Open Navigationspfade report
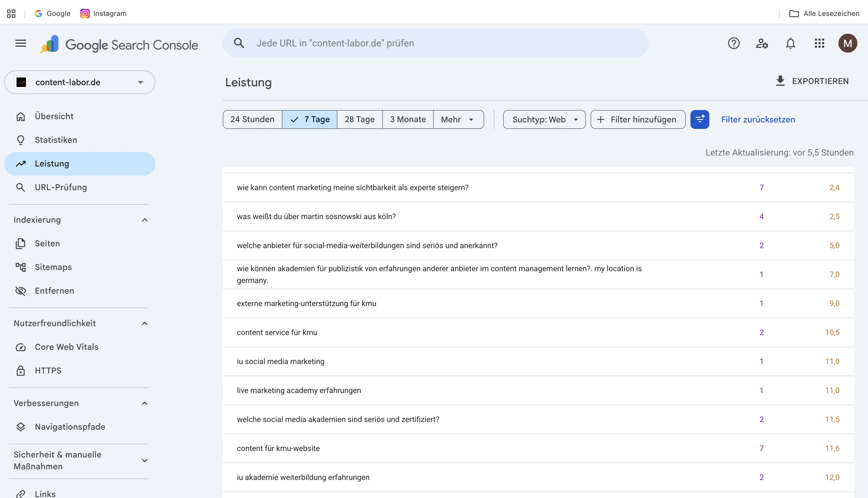Image resolution: width=868 pixels, height=498 pixels. pyautogui.click(x=79, y=427)
